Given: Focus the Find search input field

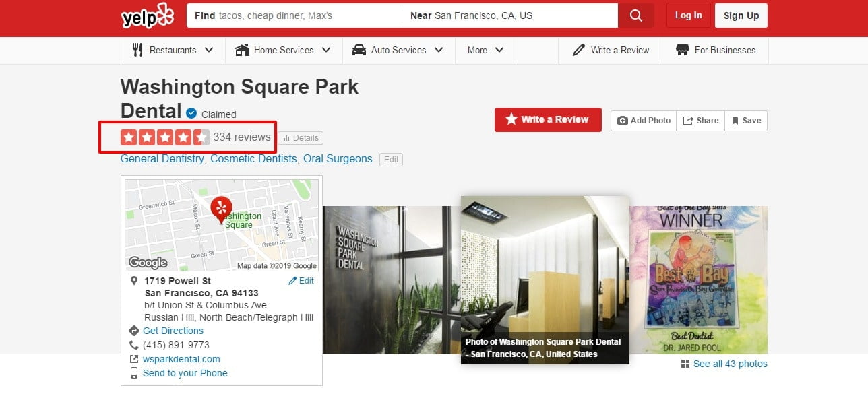Looking at the screenshot, I should tap(294, 15).
